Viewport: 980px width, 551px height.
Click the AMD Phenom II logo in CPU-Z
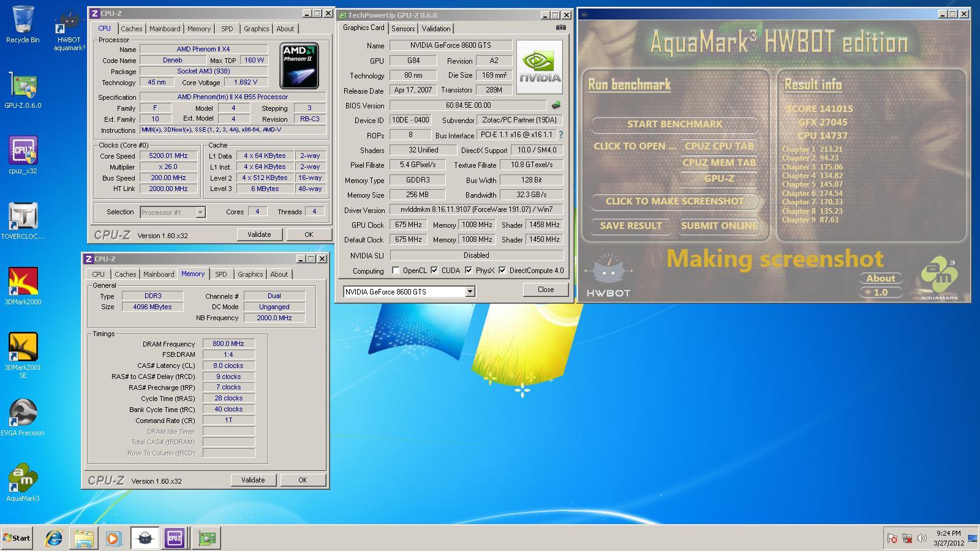coord(299,66)
